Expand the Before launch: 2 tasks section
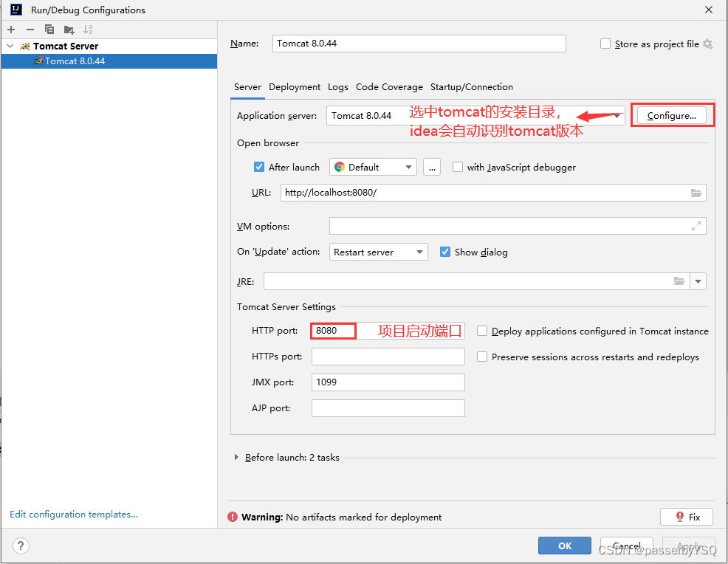728x564 pixels. 237,457
